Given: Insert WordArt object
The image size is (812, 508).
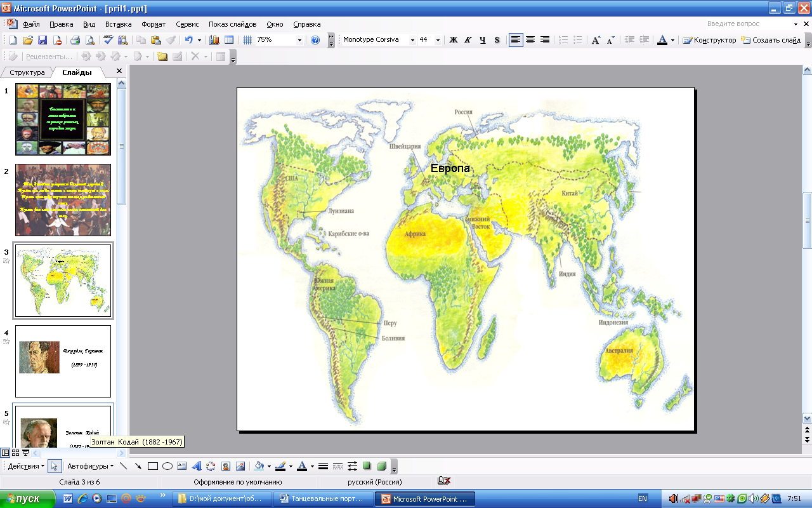Looking at the screenshot, I should (197, 466).
